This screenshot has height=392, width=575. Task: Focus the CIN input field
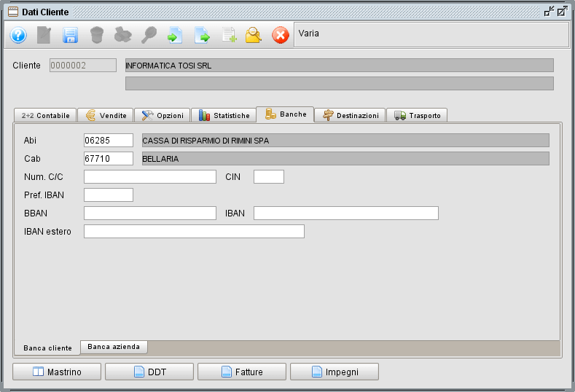[269, 177]
